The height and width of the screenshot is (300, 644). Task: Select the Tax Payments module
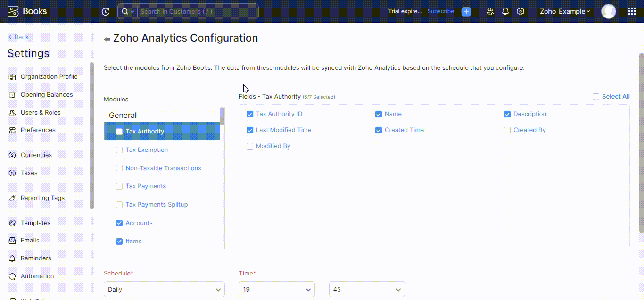pos(119,186)
